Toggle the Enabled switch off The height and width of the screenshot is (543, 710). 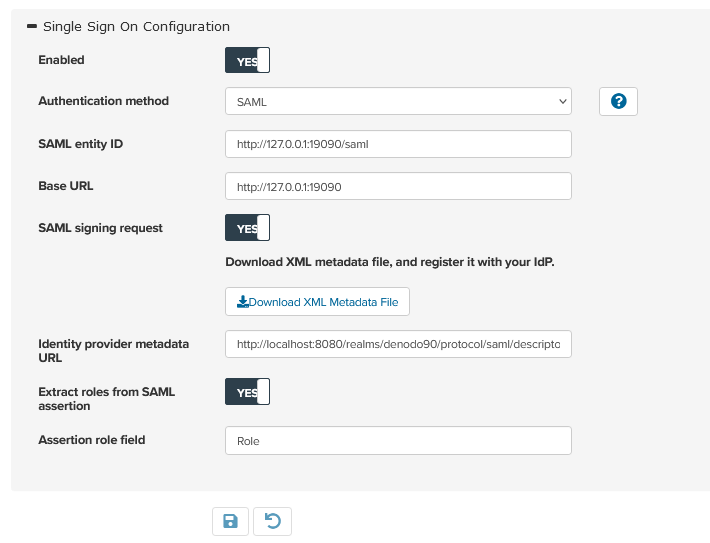247,60
